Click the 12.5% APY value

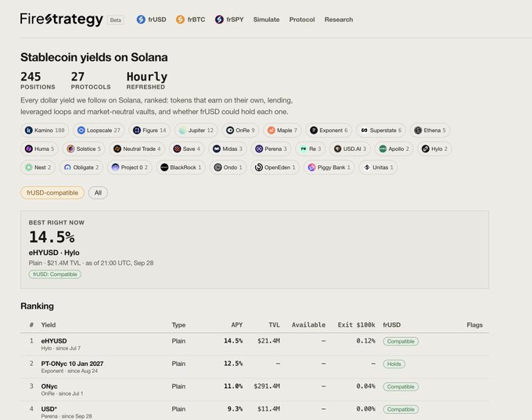[233, 364]
